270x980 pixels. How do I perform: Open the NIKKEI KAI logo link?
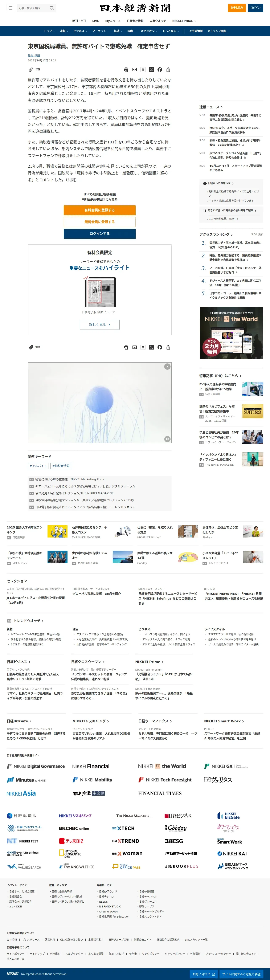coord(232,854)
